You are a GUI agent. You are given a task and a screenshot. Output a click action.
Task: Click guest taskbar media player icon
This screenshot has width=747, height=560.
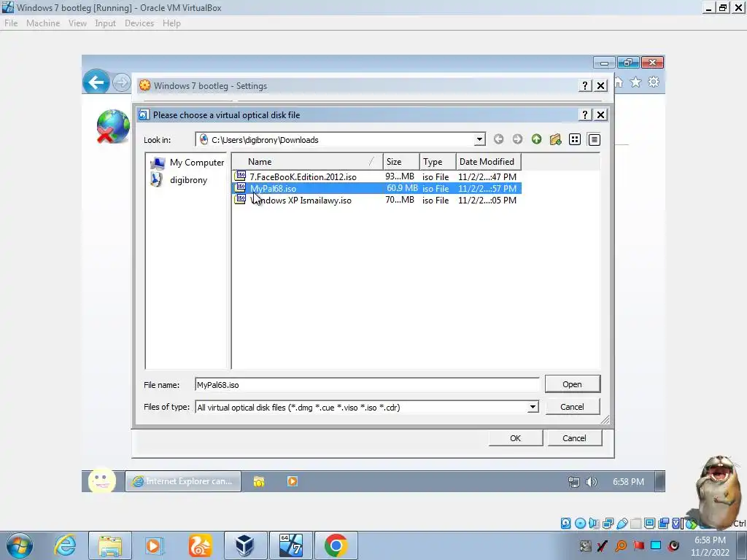[x=293, y=481]
